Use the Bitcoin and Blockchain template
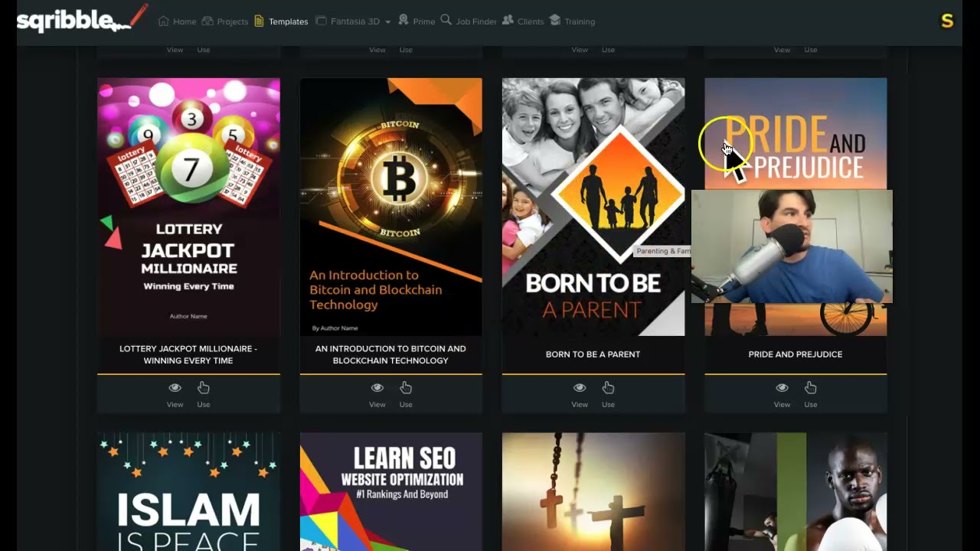The image size is (980, 551). click(406, 394)
